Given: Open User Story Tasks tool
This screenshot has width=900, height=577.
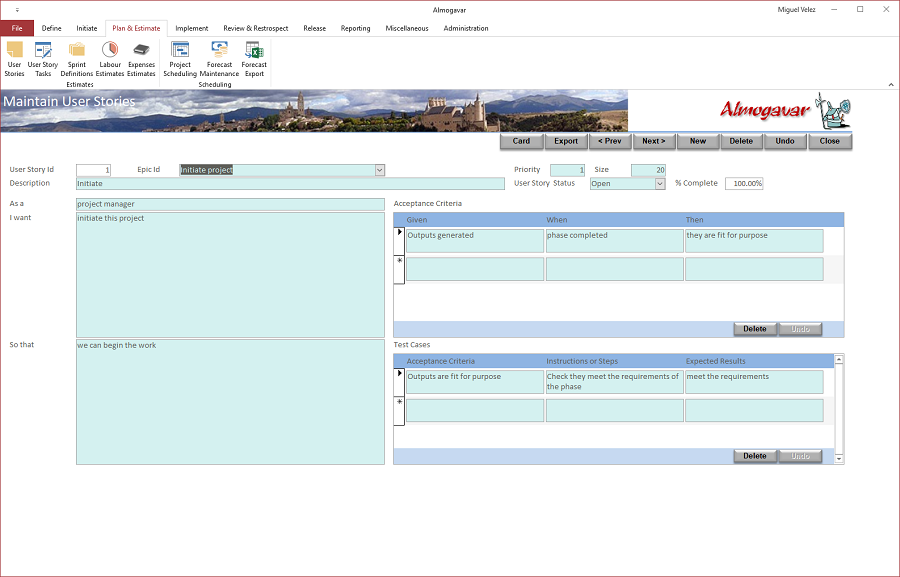Looking at the screenshot, I should coord(43,59).
